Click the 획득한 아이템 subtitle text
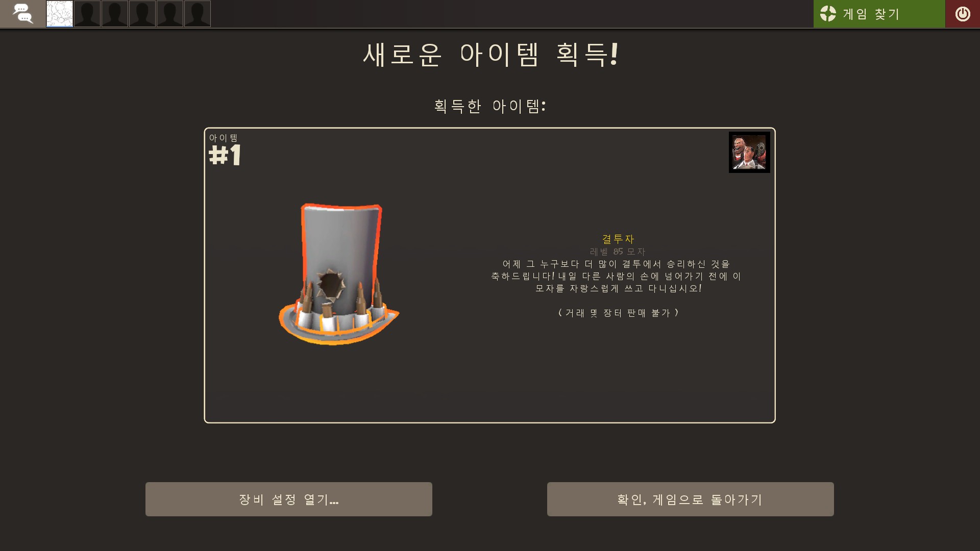The image size is (980, 551). [x=490, y=106]
